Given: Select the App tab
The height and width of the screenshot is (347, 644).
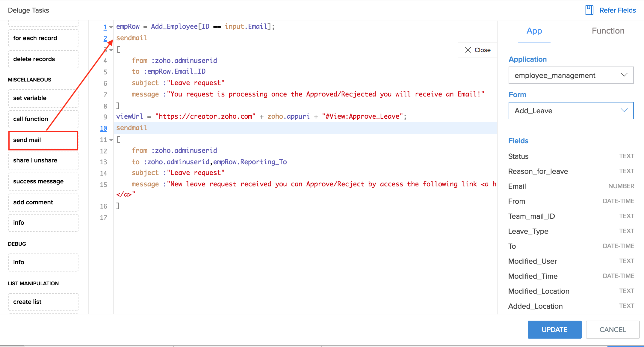Looking at the screenshot, I should point(534,31).
